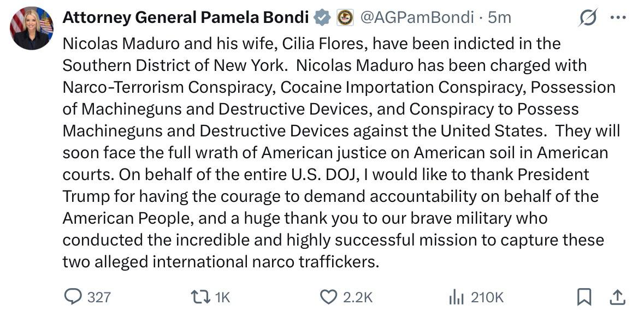Open the @AGPamBondi handle link
Viewport: 644px width, 317px height.
click(416, 17)
